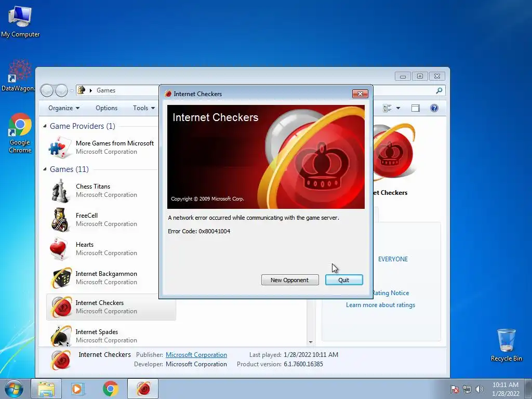
Task: Select the Hearts game icon
Action: coord(60,249)
